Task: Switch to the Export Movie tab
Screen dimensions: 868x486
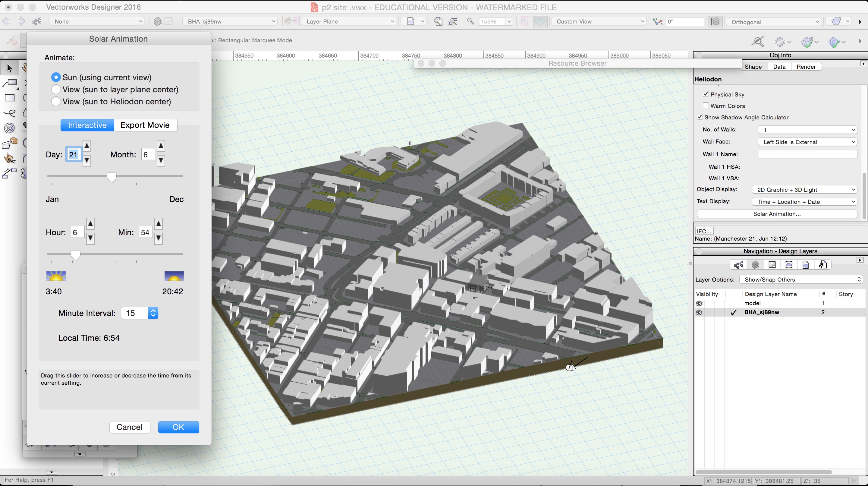Action: pos(145,125)
